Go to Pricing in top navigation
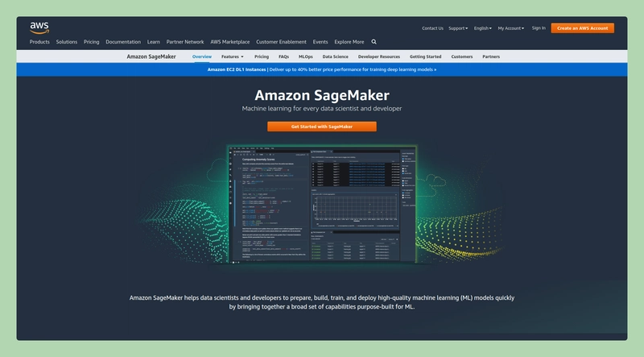The height and width of the screenshot is (357, 644). [91, 42]
